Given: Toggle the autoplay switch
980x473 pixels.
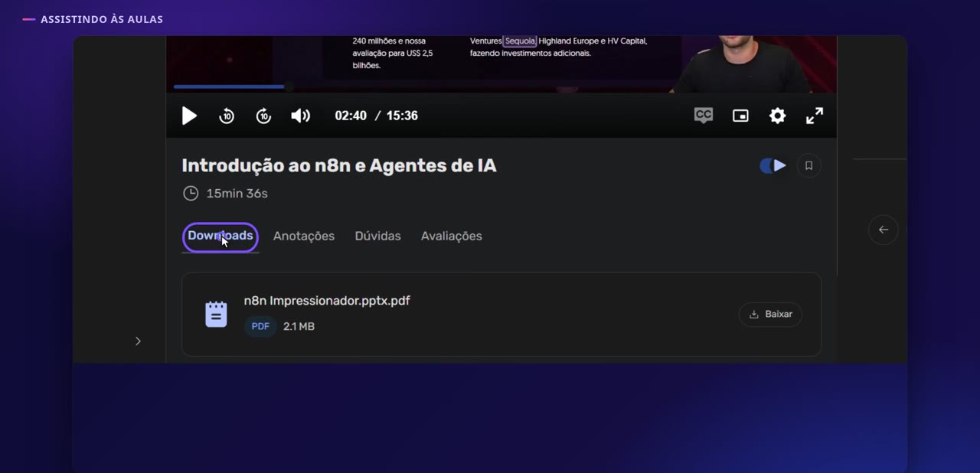Looking at the screenshot, I should (x=773, y=165).
